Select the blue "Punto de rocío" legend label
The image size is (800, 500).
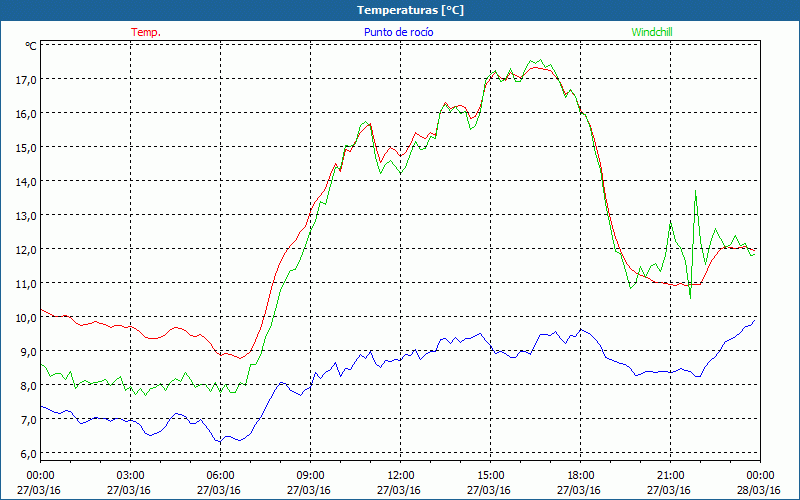pos(398,32)
